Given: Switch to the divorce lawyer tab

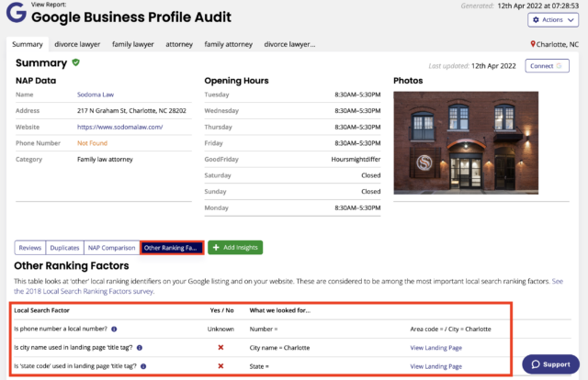Looking at the screenshot, I should tap(76, 43).
